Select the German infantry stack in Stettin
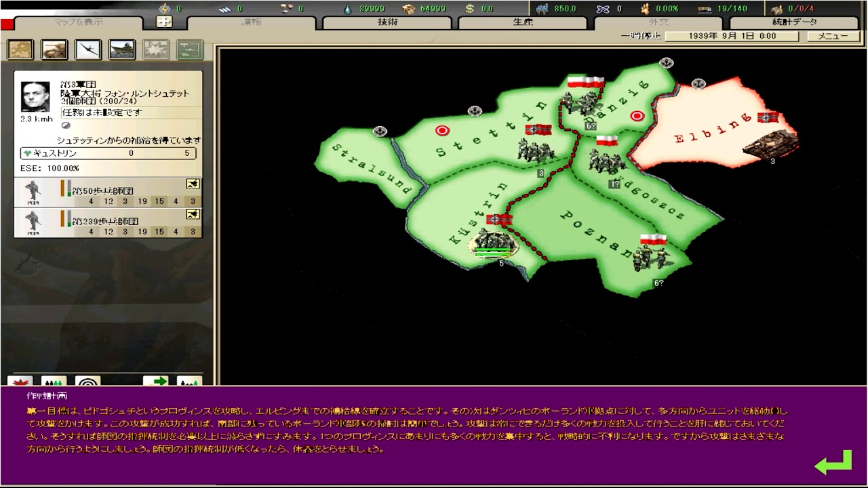Viewport: 868px width, 488px height. (536, 150)
